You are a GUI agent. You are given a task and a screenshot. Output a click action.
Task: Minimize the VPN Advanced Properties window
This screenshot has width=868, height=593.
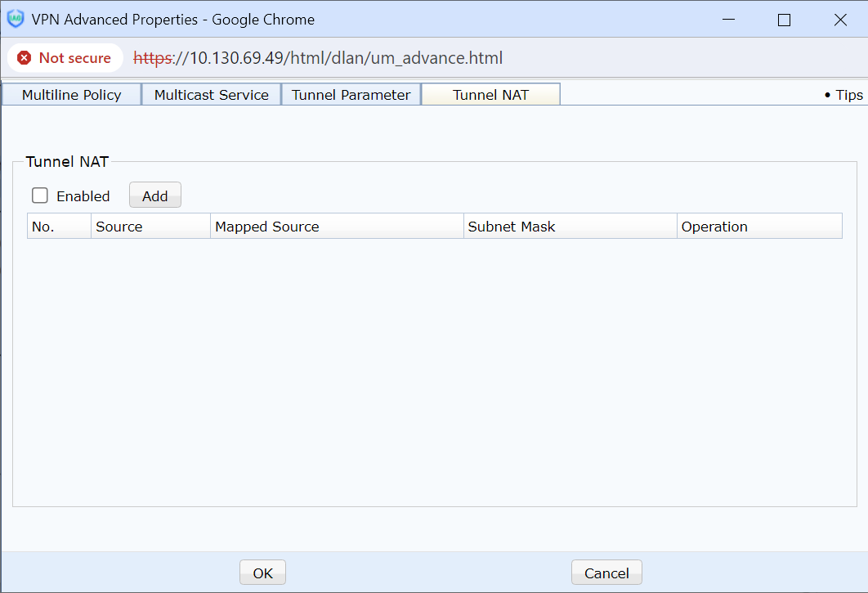[728, 20]
